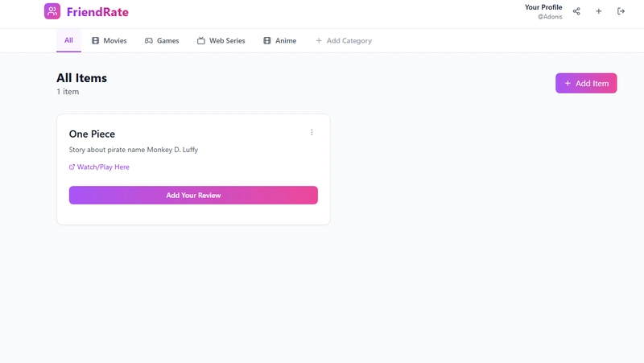
Task: Click the All Items heading
Action: pos(82,78)
